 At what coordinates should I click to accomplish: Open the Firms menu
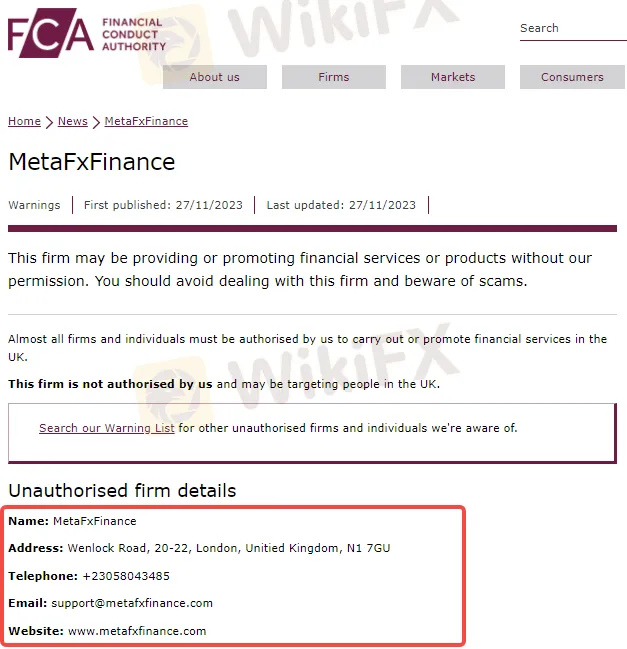coord(334,77)
